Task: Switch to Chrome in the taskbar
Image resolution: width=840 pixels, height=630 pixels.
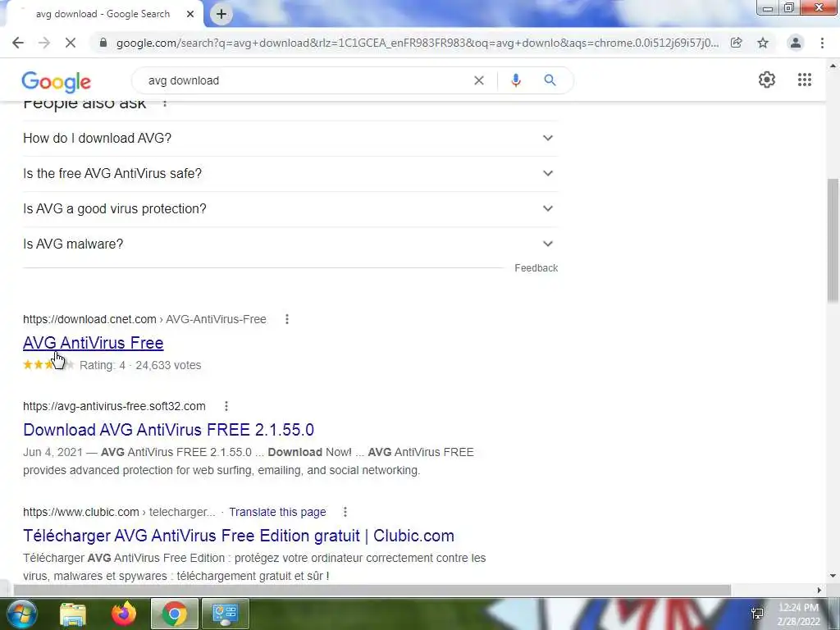Action: click(175, 614)
